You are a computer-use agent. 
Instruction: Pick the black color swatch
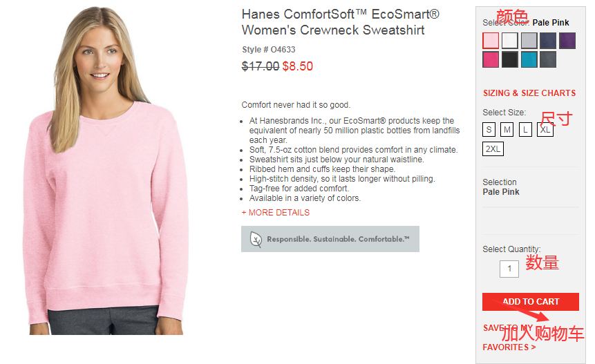click(509, 59)
